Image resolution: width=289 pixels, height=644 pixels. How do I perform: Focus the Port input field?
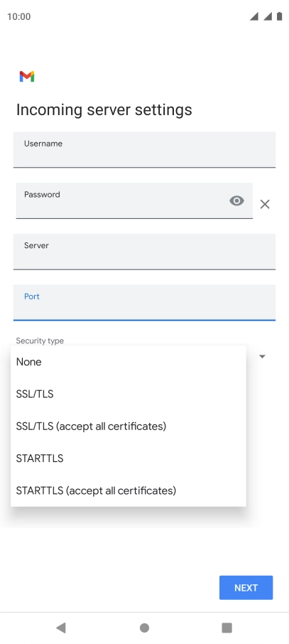pyautogui.click(x=145, y=302)
